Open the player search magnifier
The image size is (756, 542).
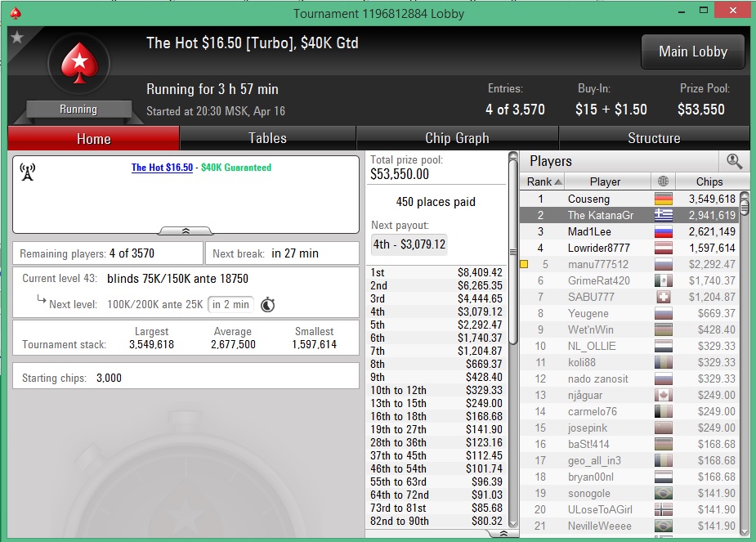click(734, 161)
